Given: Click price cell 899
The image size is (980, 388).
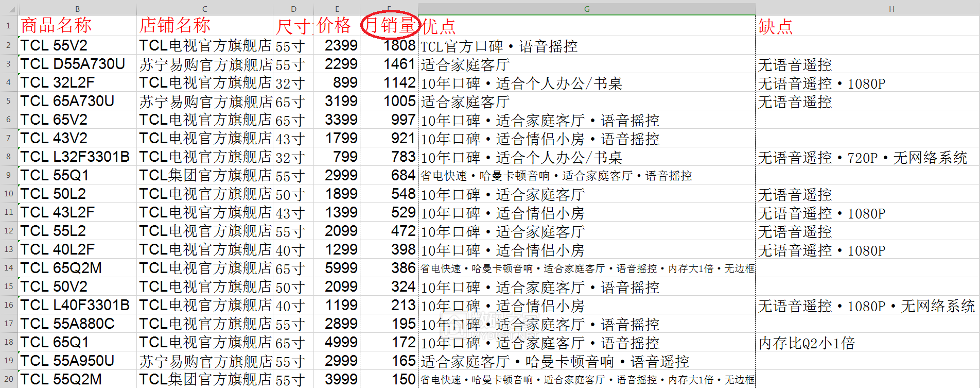Looking at the screenshot, I should pyautogui.click(x=337, y=82).
